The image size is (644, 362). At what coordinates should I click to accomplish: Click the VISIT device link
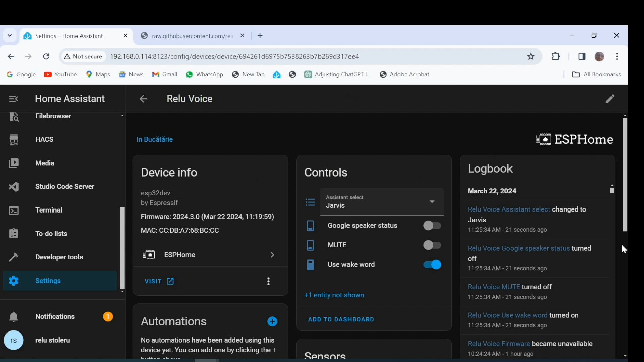(x=159, y=281)
